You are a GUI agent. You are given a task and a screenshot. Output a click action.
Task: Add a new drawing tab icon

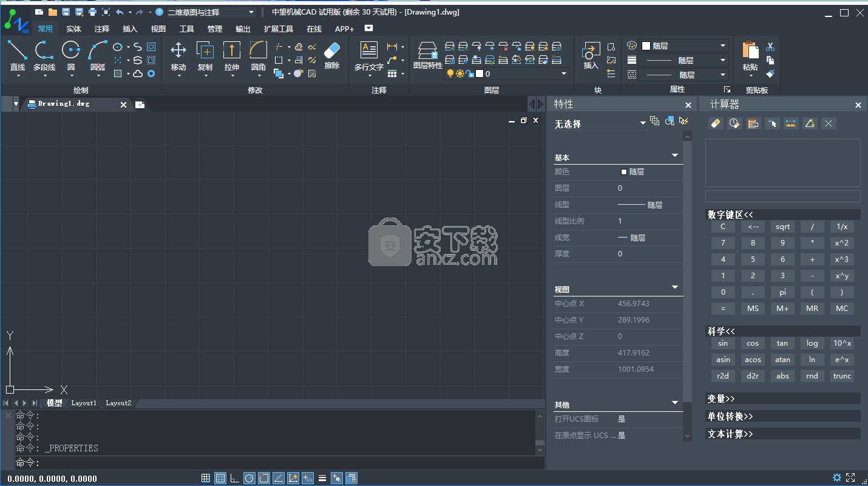[x=140, y=104]
